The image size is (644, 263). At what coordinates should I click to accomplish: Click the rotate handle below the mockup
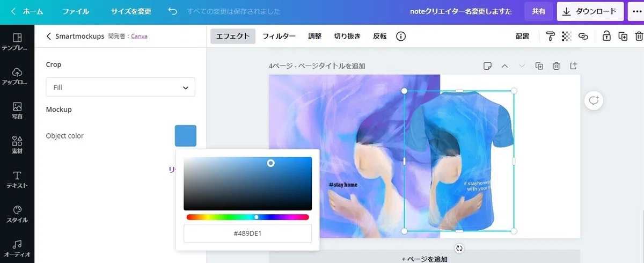(x=459, y=248)
